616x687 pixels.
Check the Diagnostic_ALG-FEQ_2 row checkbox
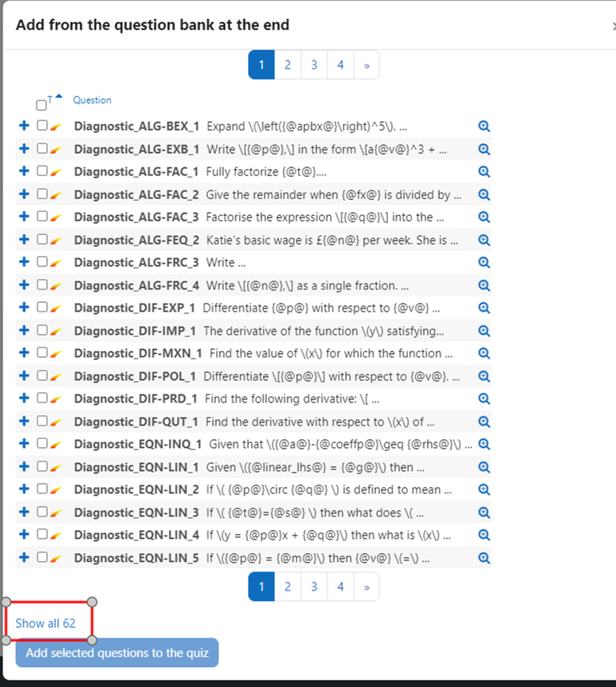click(x=42, y=239)
